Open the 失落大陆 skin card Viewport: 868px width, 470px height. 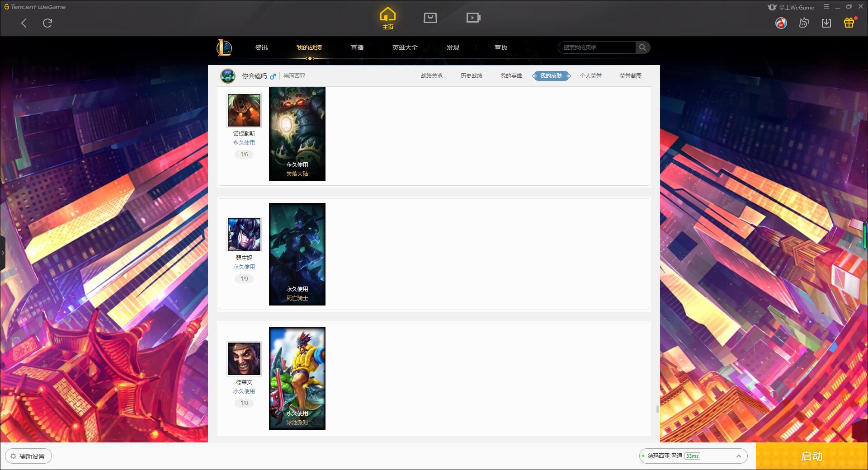click(x=297, y=134)
